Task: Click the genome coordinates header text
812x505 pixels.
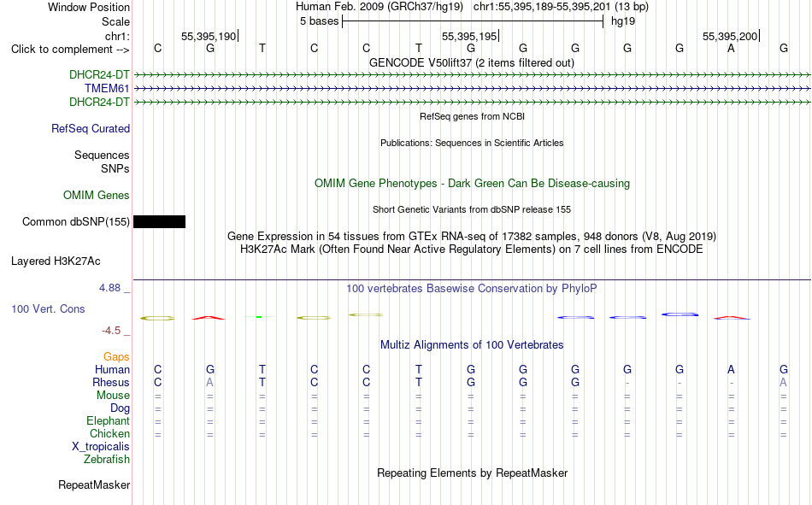Action: pos(472,7)
